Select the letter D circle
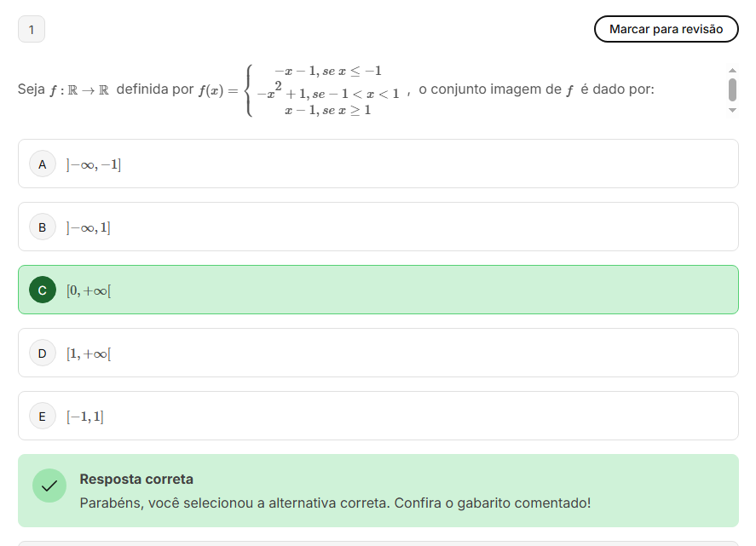Image resolution: width=756 pixels, height=546 pixels. (x=43, y=353)
